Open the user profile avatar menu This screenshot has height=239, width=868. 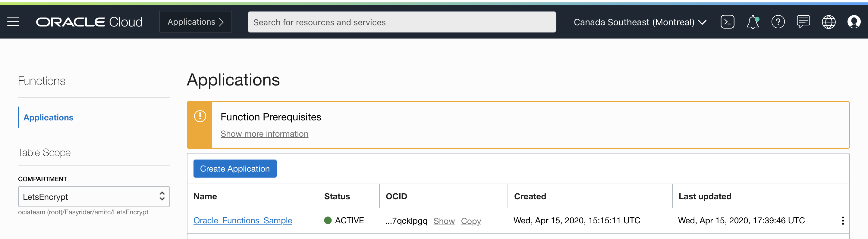click(x=854, y=22)
